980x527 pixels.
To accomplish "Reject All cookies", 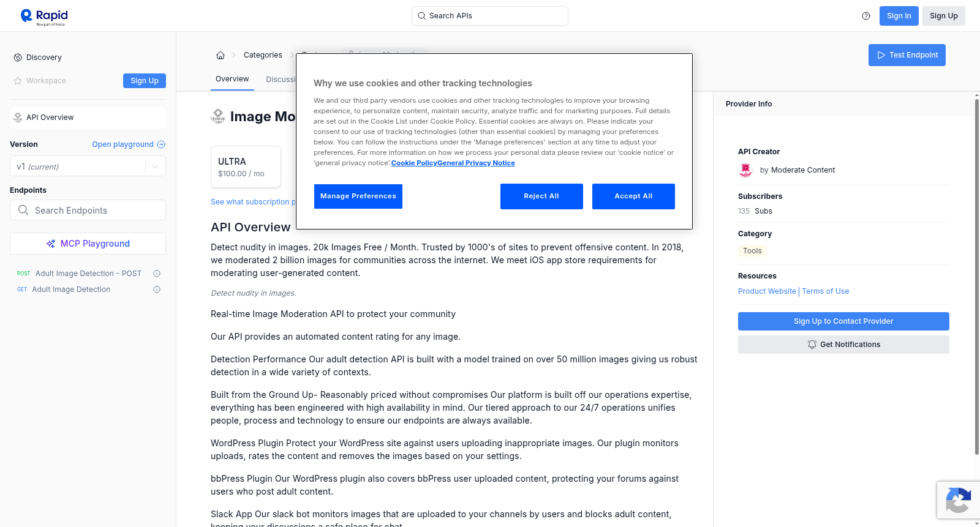I will click(x=541, y=196).
